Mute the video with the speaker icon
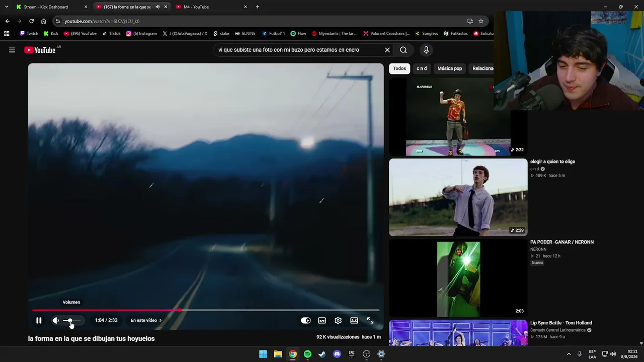 [56, 320]
